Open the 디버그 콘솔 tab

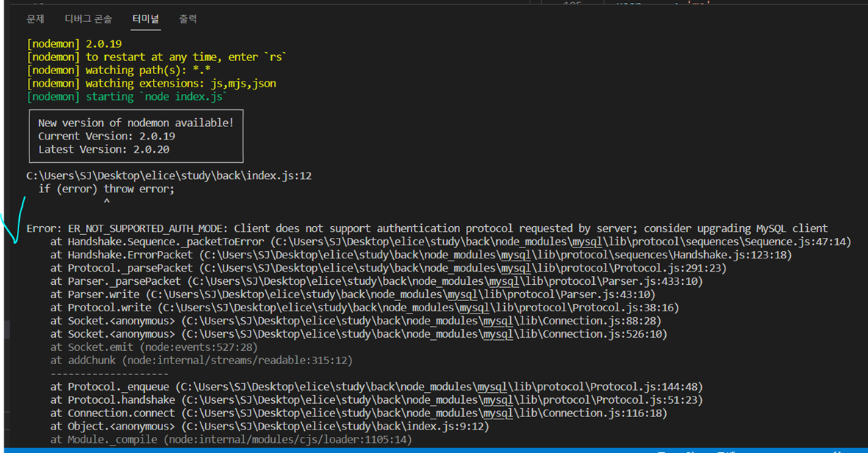click(89, 19)
